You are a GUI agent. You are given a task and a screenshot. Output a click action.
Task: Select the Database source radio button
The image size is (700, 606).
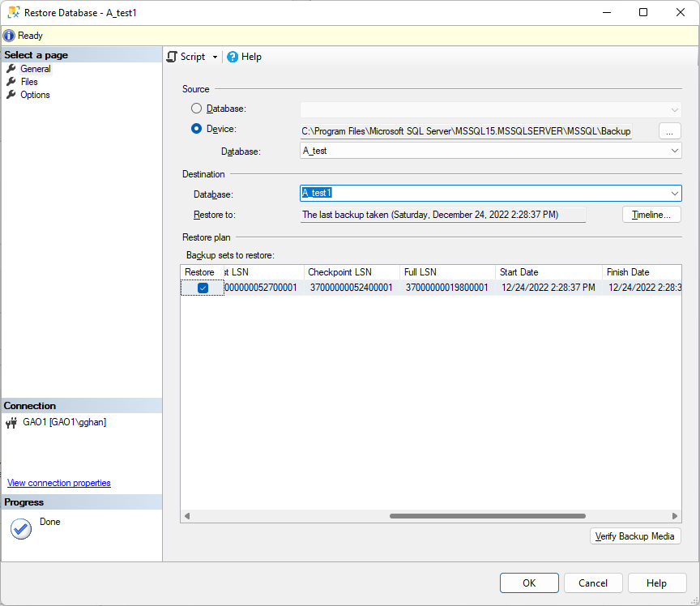click(195, 108)
